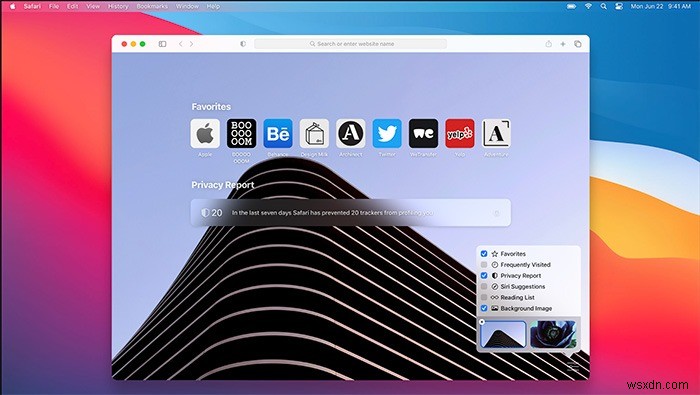Viewport: 700px width, 395px height.
Task: Uncheck the Background Image checkbox
Action: [483, 308]
